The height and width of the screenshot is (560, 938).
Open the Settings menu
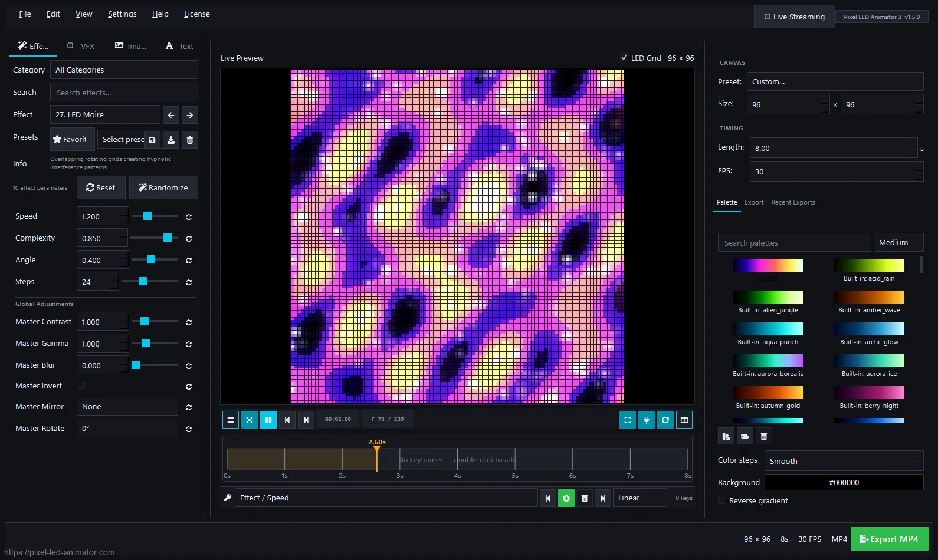pos(122,14)
